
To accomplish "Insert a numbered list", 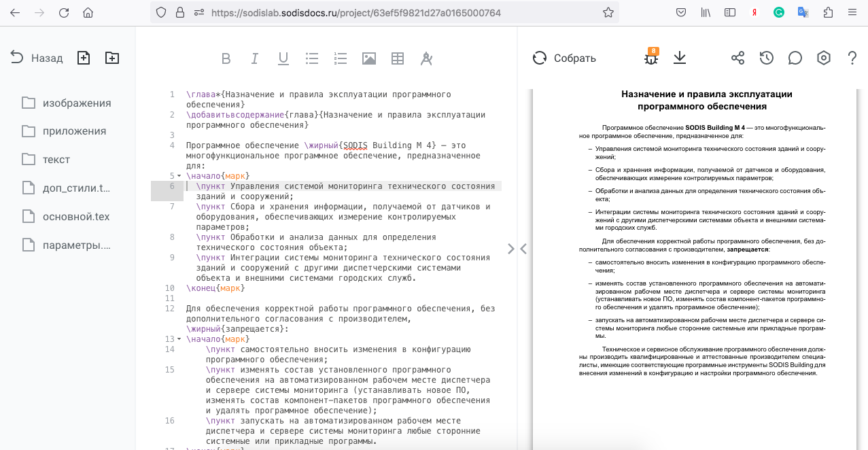I will [x=340, y=58].
